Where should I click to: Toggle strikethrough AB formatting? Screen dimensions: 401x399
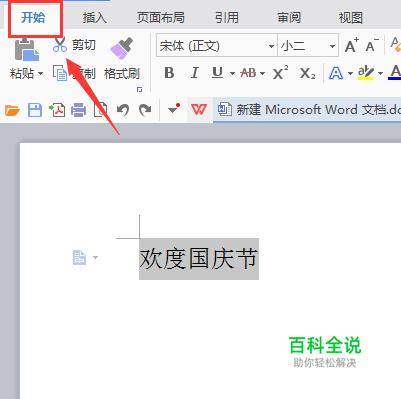pyautogui.click(x=248, y=73)
